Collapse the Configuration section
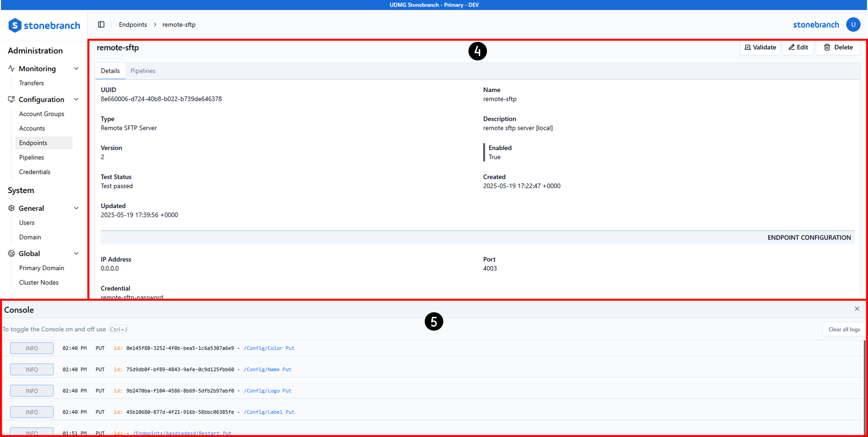This screenshot has width=868, height=437. tap(77, 99)
